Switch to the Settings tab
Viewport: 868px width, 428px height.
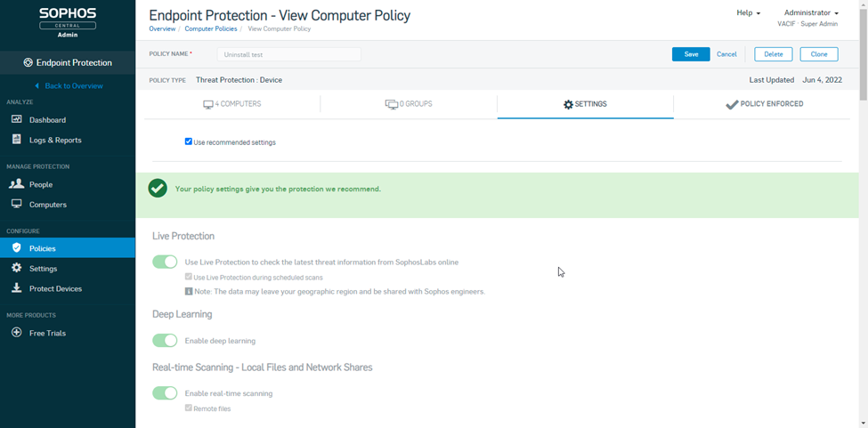coord(585,104)
